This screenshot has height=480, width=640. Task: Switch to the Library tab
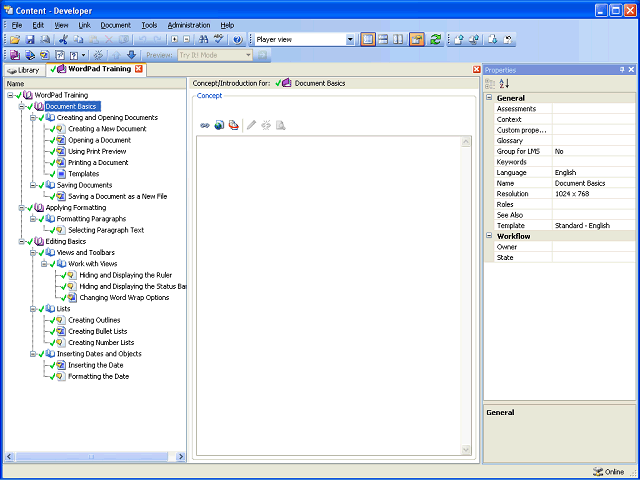[23, 70]
